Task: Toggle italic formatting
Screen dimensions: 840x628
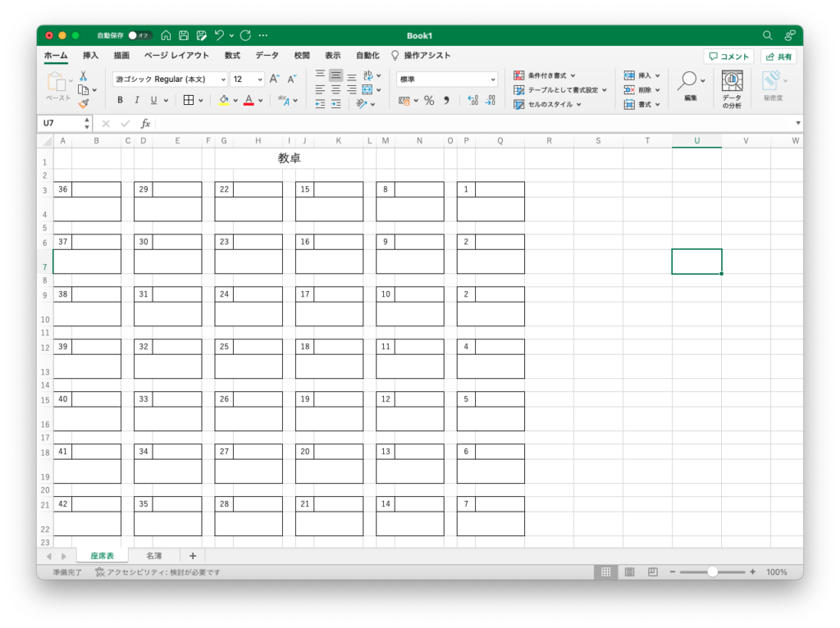Action: coord(136,100)
